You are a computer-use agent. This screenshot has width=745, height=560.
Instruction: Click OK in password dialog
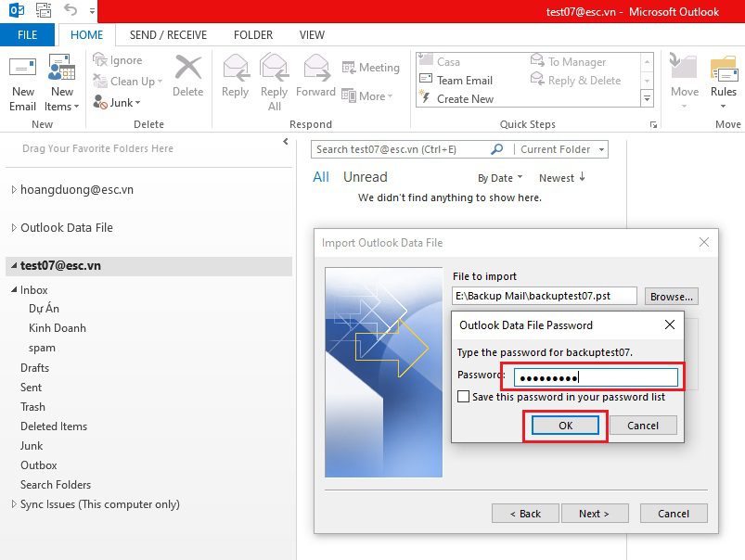pos(565,426)
